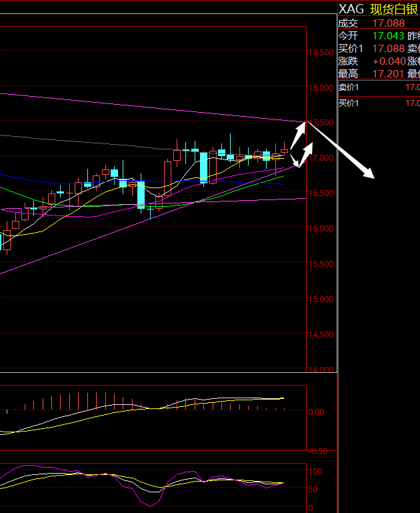Click the 14.000 price axis label
The width and height of the screenshot is (420, 513).
point(321,370)
